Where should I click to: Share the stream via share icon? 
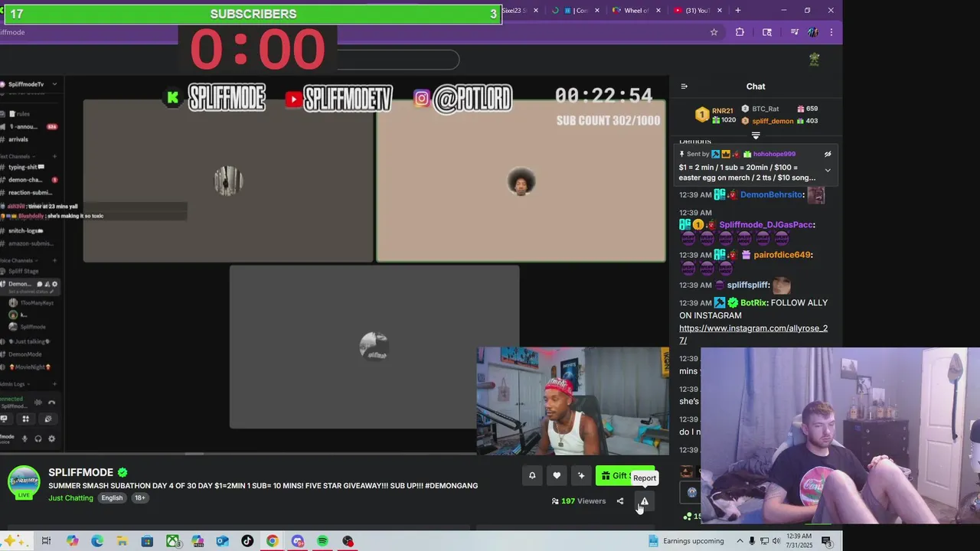click(620, 501)
